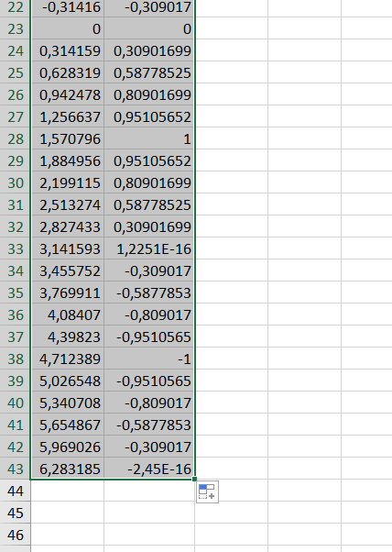Click cell containing 0,942478
The image size is (392, 552).
tap(68, 94)
